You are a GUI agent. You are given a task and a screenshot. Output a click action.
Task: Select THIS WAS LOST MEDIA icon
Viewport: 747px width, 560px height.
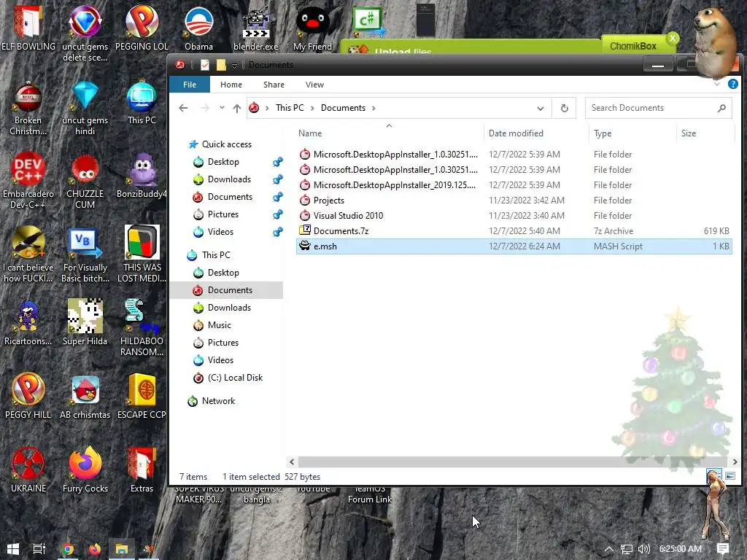click(142, 254)
